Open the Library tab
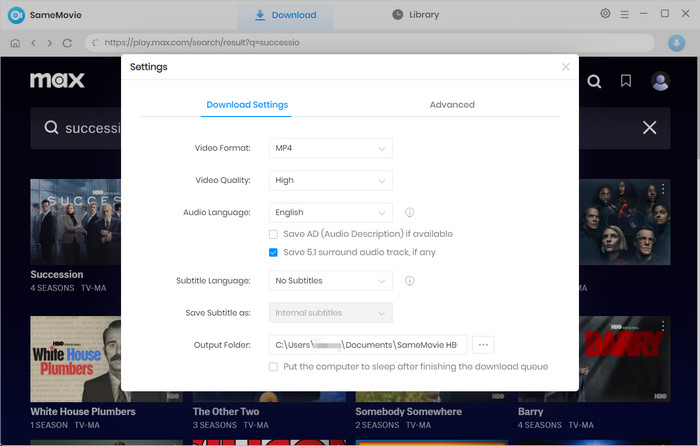Screen dimensions: 700x446 415,15
